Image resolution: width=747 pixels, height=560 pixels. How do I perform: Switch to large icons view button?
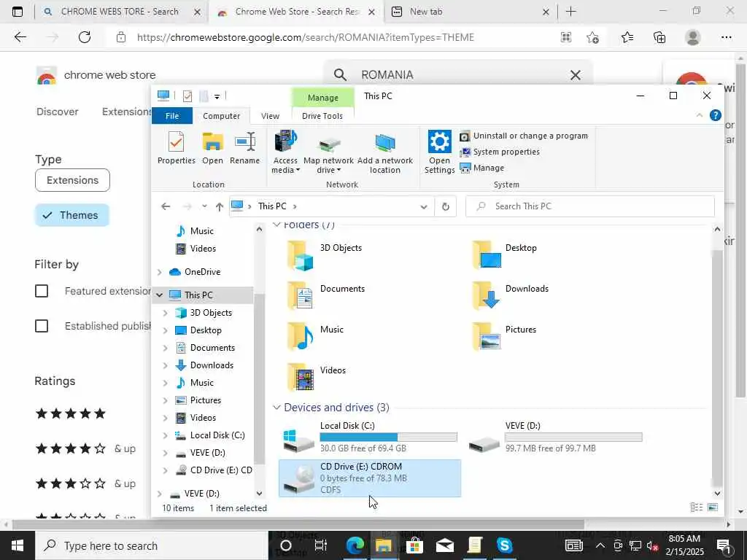(x=713, y=507)
